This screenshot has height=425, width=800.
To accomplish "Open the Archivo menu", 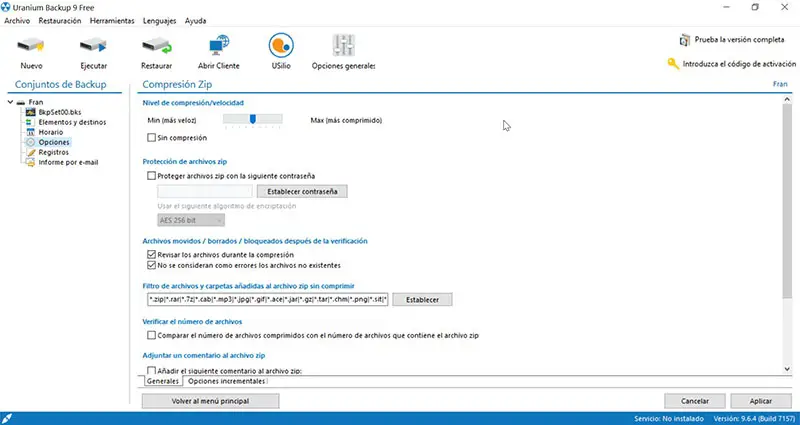I will click(17, 21).
